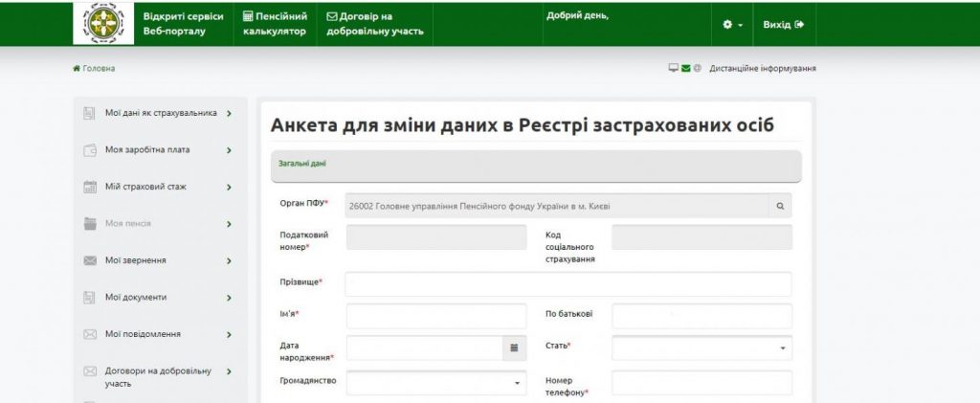Open Відкриті сервіси Веб-порталу menu
Screen dimensions: 980x403
(x=183, y=24)
